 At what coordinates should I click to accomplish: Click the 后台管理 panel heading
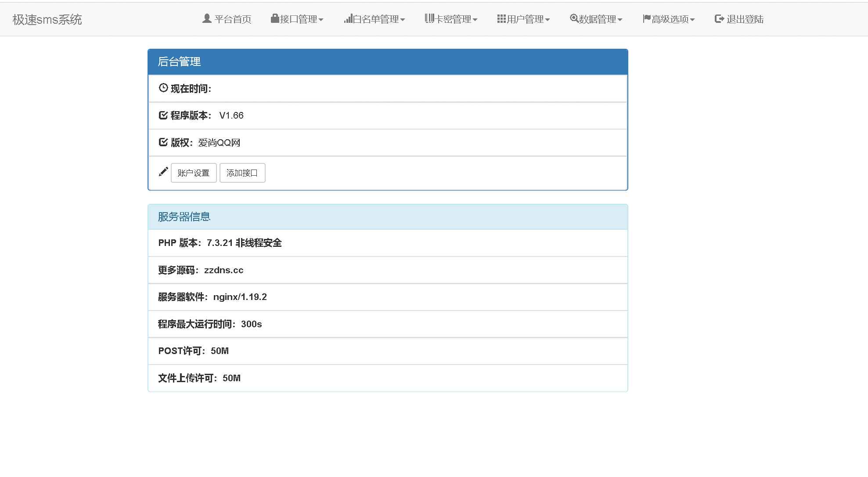[x=388, y=62]
